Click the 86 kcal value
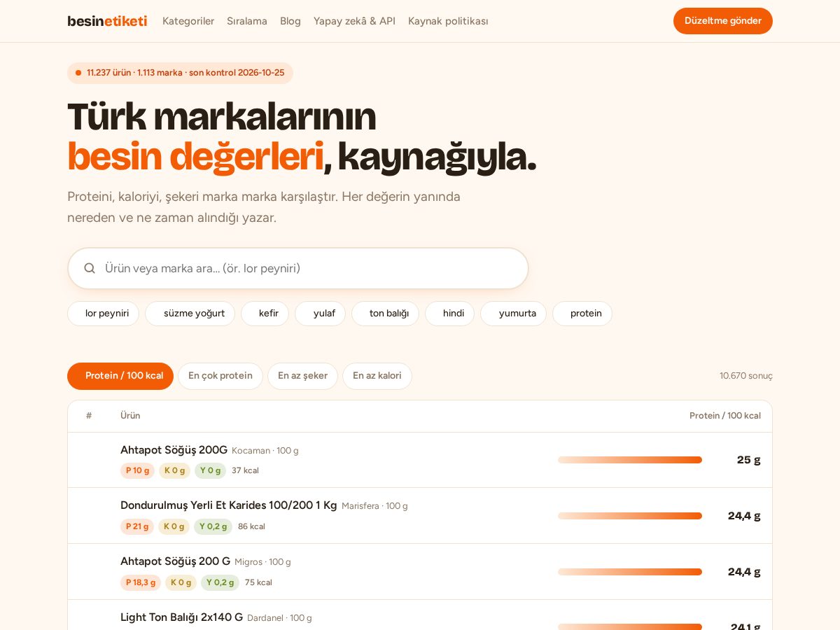 pos(251,526)
